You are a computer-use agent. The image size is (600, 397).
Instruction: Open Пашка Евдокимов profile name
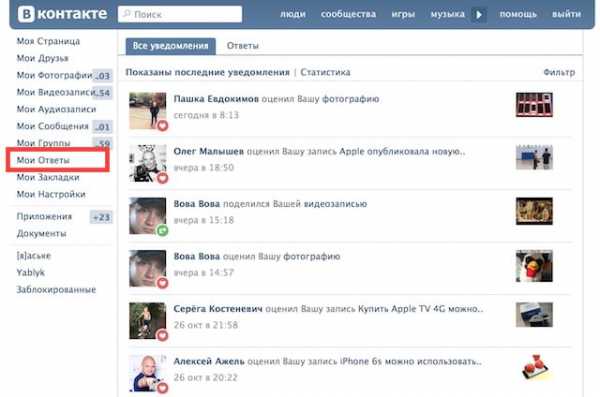[x=216, y=99]
